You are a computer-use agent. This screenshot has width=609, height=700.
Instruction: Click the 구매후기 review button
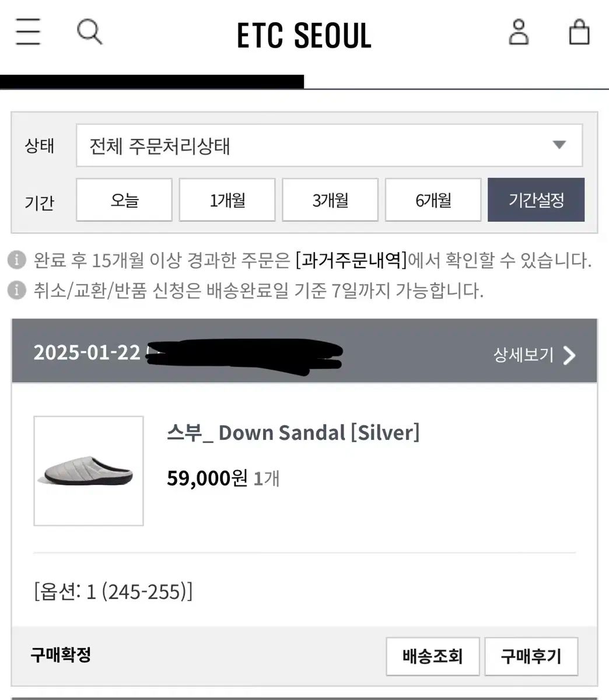[x=531, y=656]
